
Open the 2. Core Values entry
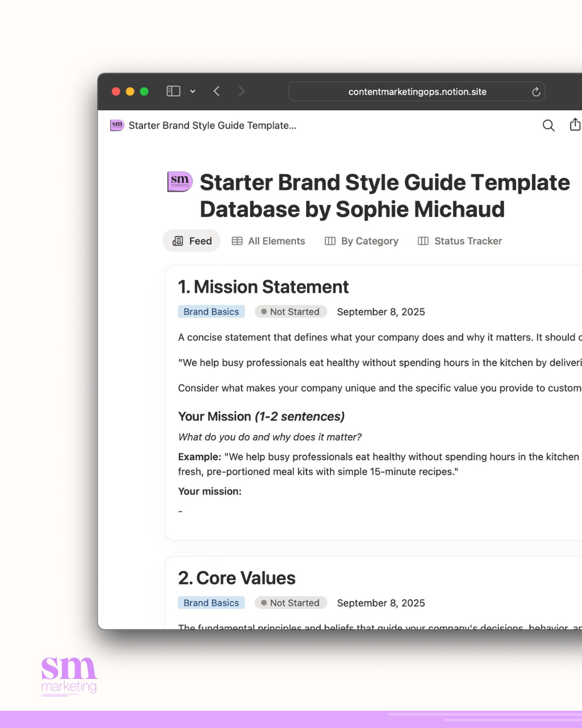click(237, 578)
